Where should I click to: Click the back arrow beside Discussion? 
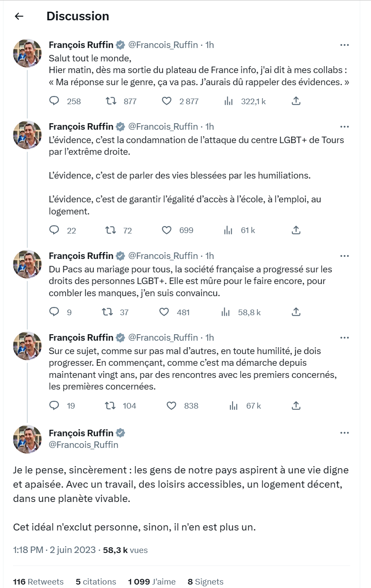click(19, 16)
